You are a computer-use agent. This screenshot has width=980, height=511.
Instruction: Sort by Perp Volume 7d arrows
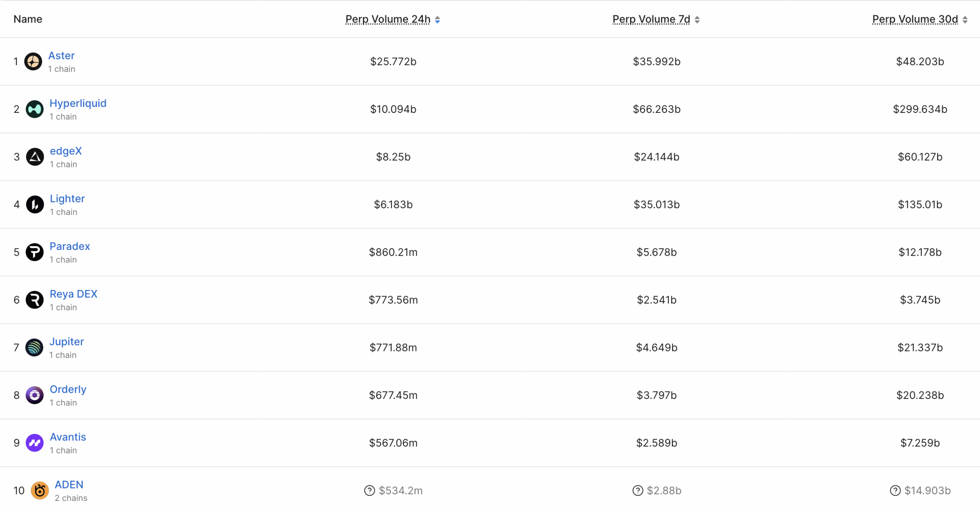pos(697,20)
